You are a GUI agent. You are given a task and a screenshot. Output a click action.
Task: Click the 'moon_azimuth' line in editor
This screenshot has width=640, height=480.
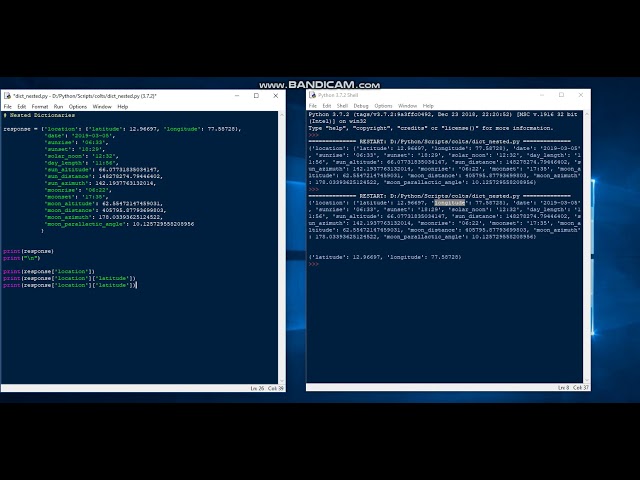103,217
